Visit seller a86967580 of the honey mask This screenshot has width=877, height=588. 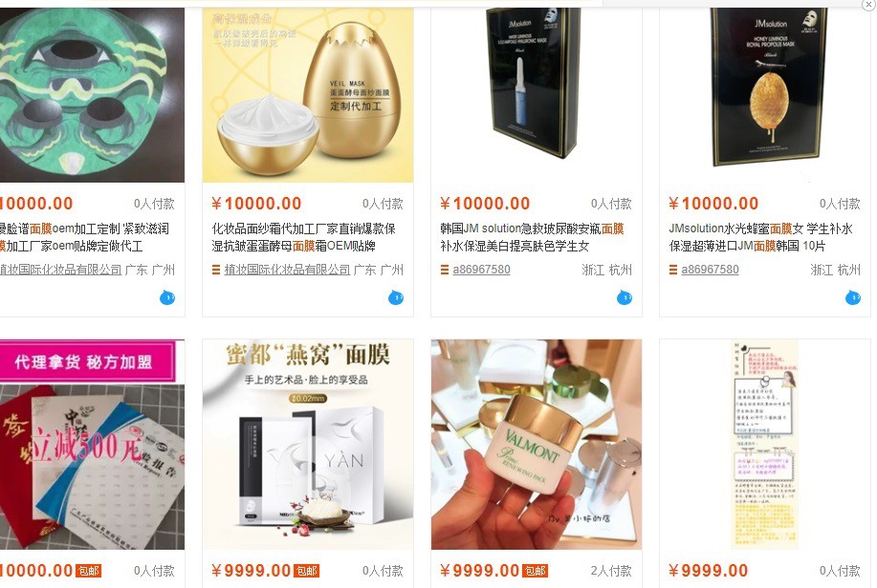[710, 270]
